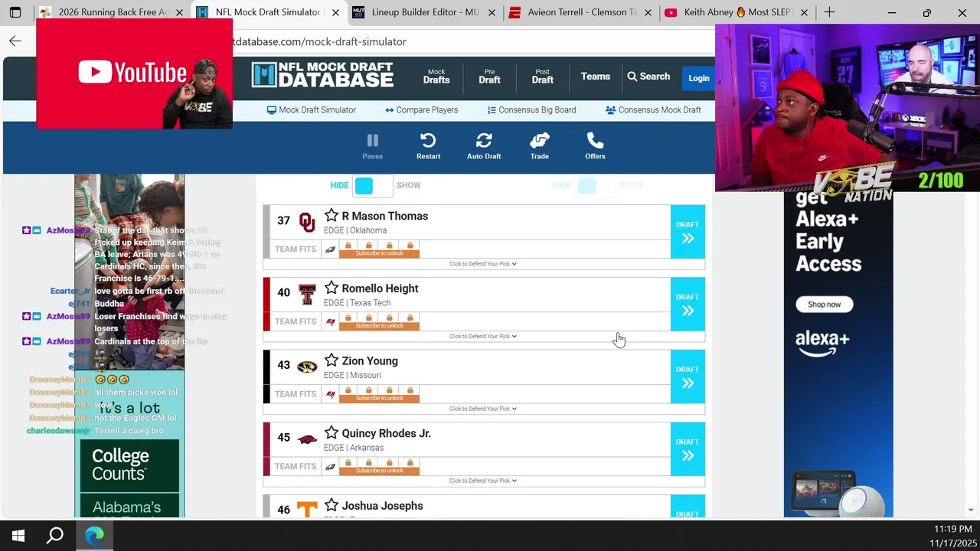The image size is (980, 551).
Task: Pause the mock draft simulation
Action: point(372,146)
